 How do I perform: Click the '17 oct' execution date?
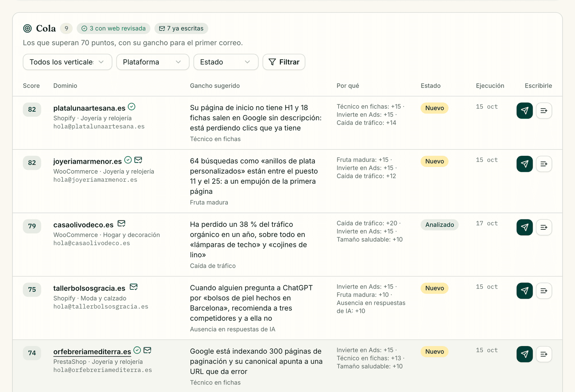pos(487,223)
